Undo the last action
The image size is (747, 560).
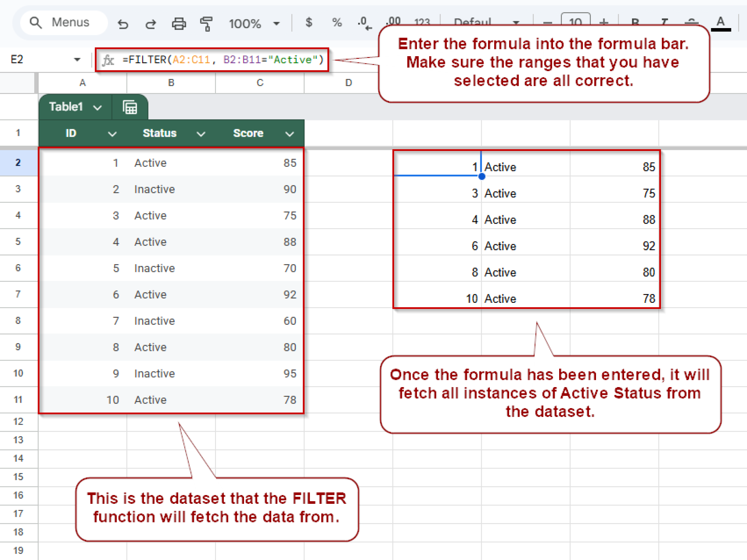click(123, 23)
